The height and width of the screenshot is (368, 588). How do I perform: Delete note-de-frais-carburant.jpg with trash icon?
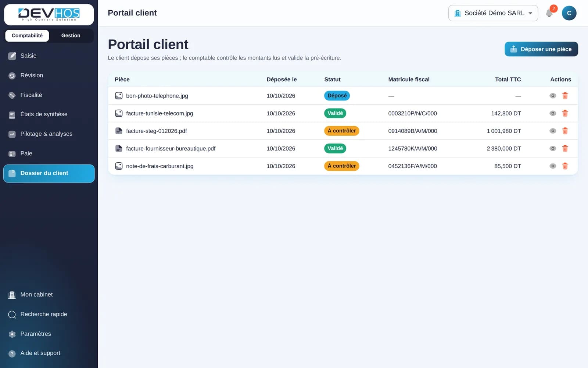click(x=565, y=166)
